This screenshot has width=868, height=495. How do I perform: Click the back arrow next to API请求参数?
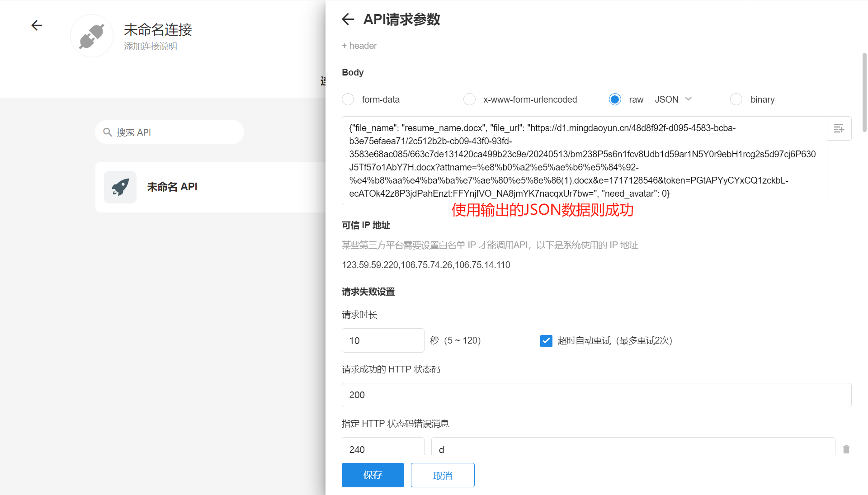coord(348,19)
